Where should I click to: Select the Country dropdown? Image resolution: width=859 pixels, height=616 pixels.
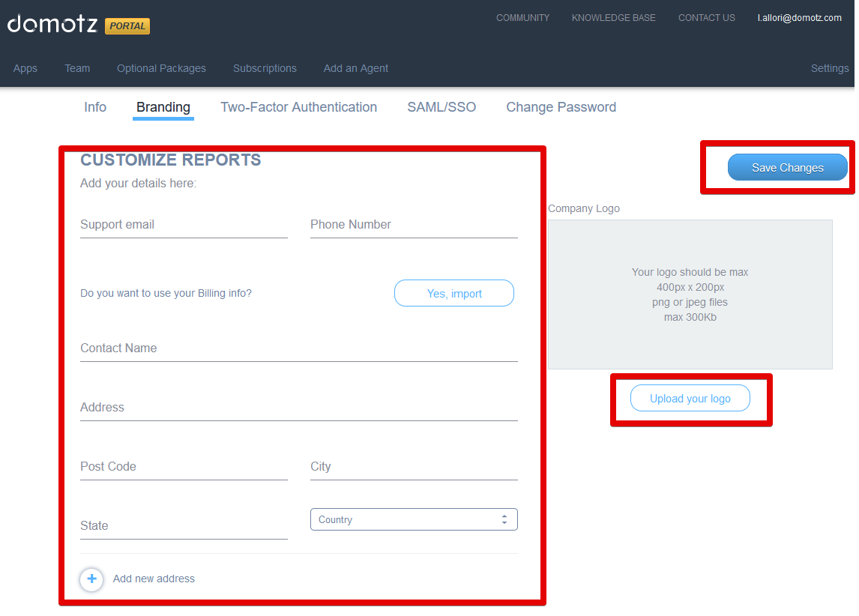(414, 519)
